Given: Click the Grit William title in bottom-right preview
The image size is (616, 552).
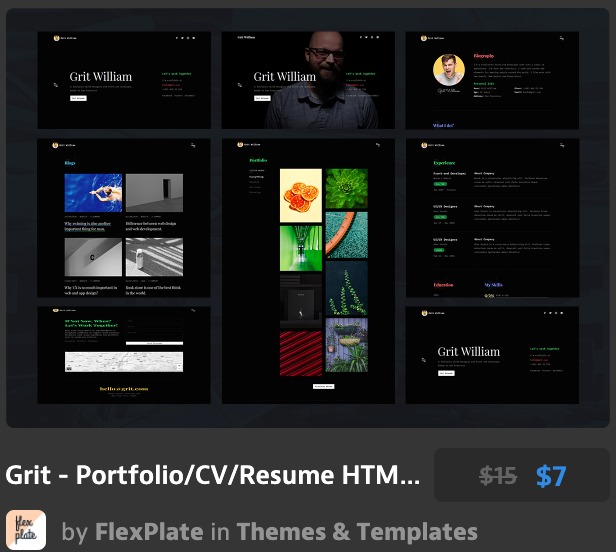Looking at the screenshot, I should [468, 351].
